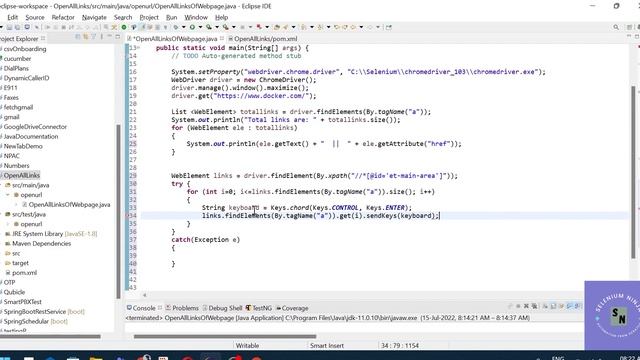Image resolution: width=640 pixels, height=360 pixels.
Task: Click the '34 : 79 : 1154' cursor position
Action: [400, 345]
